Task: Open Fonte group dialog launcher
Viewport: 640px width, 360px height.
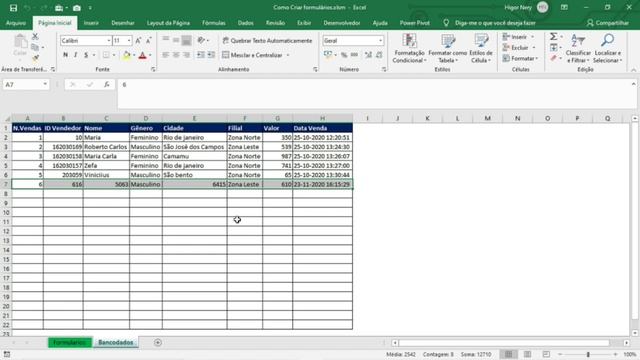Action: tap(153, 69)
